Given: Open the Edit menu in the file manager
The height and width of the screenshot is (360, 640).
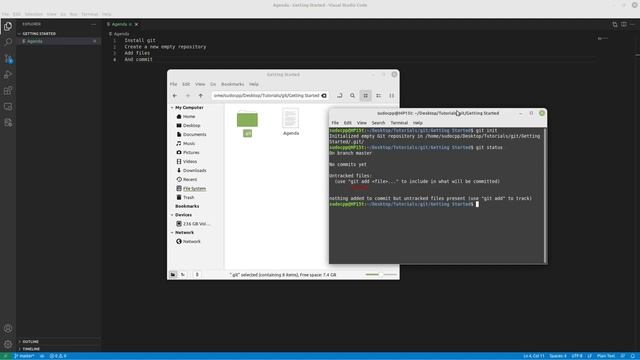Looking at the screenshot, I should tap(186, 84).
